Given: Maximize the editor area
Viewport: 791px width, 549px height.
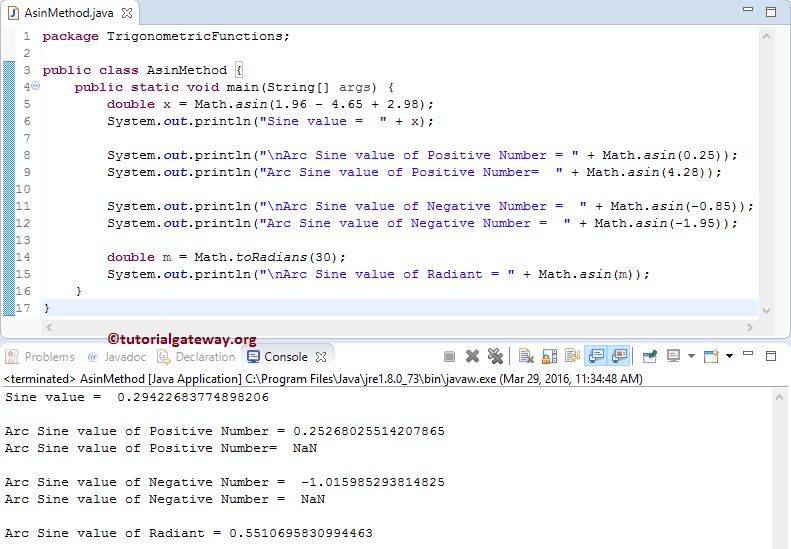Looking at the screenshot, I should point(771,12).
